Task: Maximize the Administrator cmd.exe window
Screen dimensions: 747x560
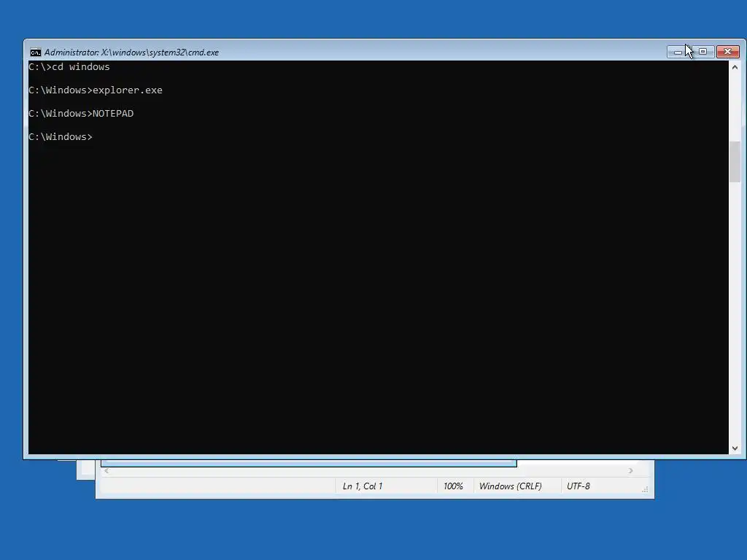Action: click(703, 52)
